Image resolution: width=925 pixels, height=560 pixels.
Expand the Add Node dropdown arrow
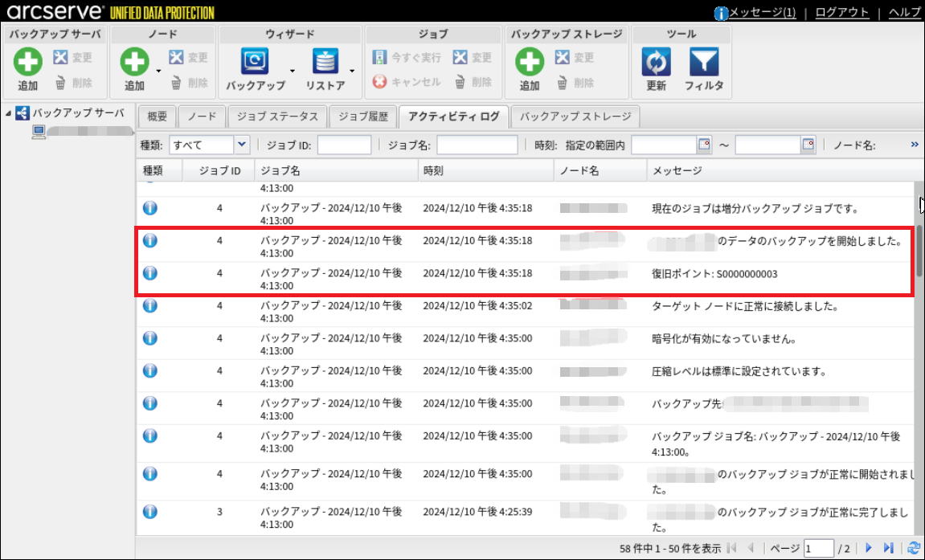tap(158, 71)
